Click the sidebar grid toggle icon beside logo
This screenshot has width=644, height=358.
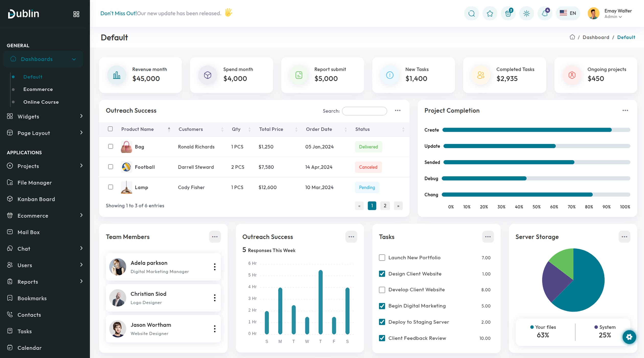(x=76, y=14)
